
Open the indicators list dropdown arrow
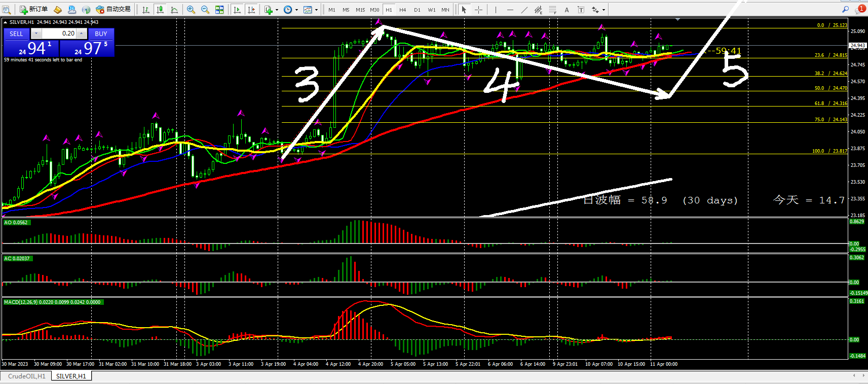[277, 10]
